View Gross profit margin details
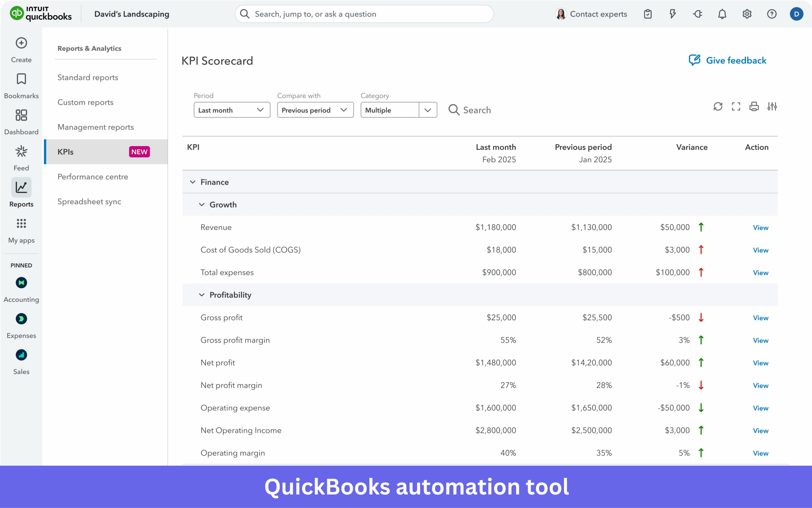The image size is (812, 508). 760,340
